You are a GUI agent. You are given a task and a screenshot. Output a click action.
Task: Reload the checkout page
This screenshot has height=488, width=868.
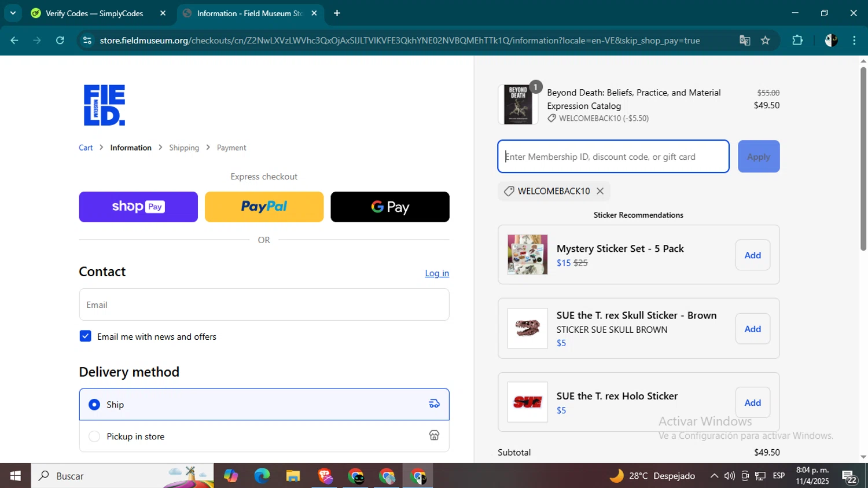(60, 41)
